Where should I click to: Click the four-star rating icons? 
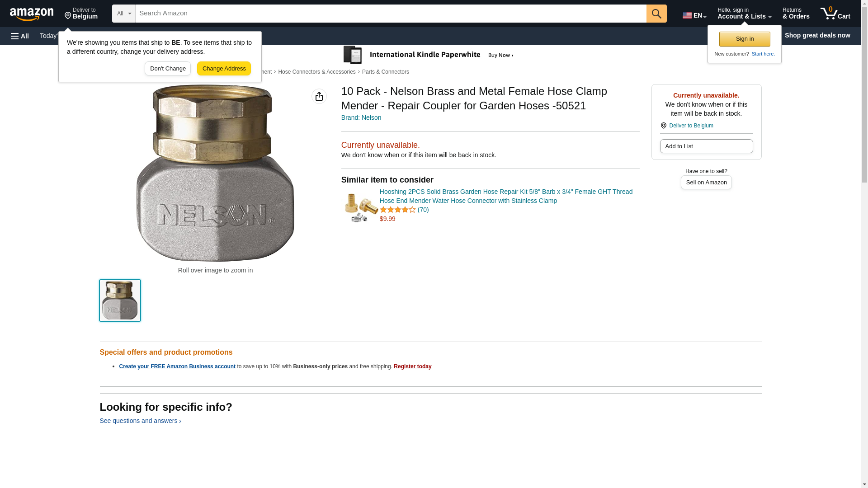pyautogui.click(x=398, y=210)
